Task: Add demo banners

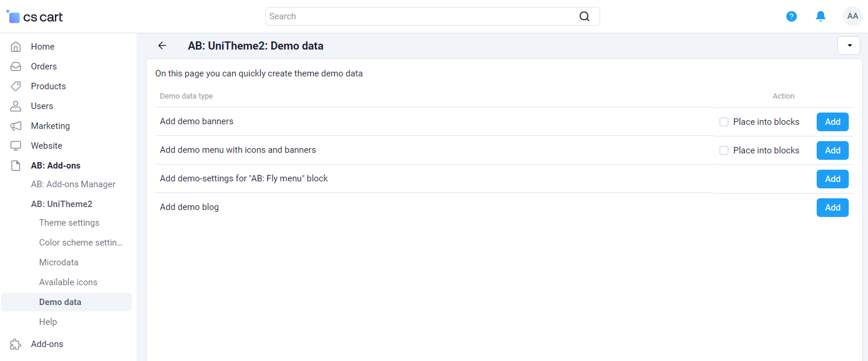Action: [832, 122]
